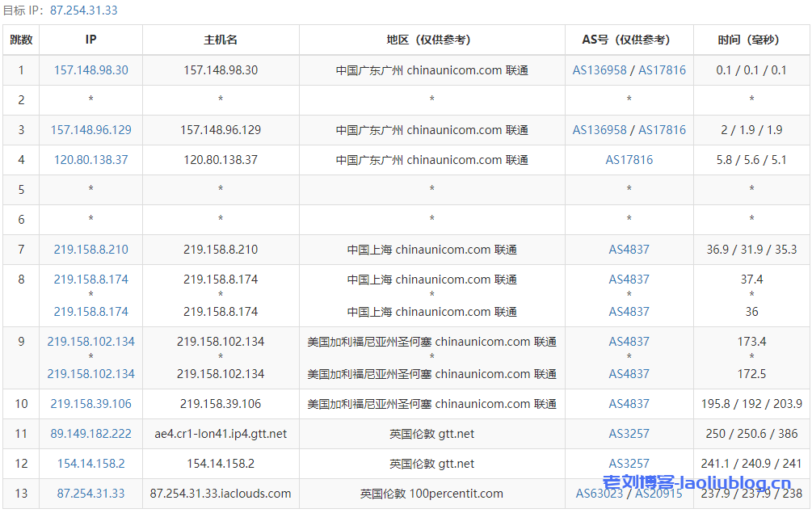Click AS17816 link in hop 3 row
The width and height of the screenshot is (812, 513).
(x=662, y=130)
